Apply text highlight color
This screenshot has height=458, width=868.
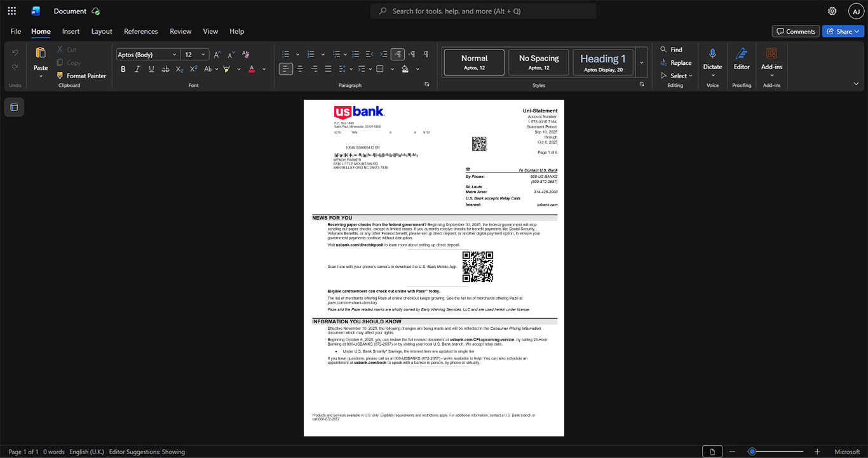[226, 69]
